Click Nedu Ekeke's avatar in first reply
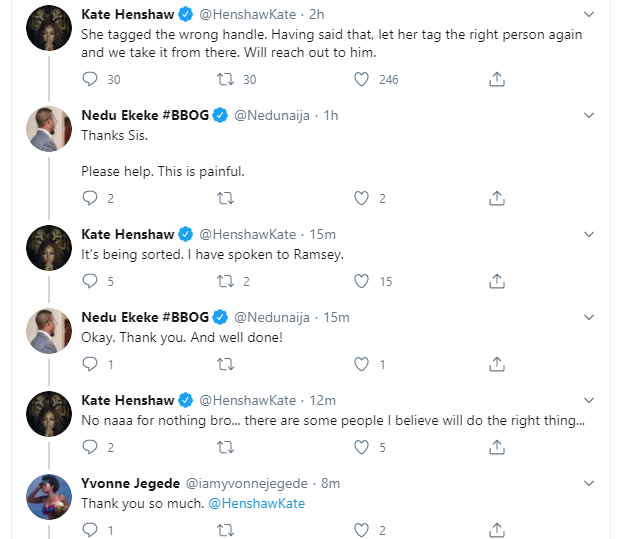 [48, 128]
